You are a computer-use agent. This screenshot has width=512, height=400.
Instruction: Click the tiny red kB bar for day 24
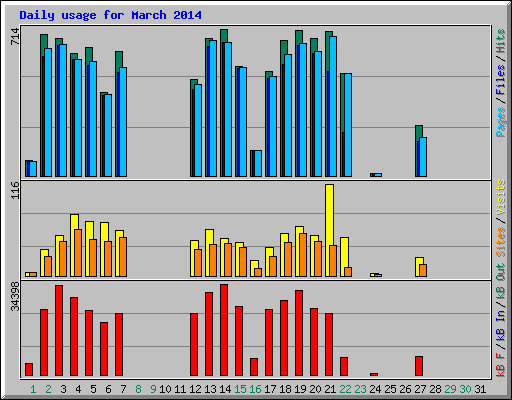point(374,374)
